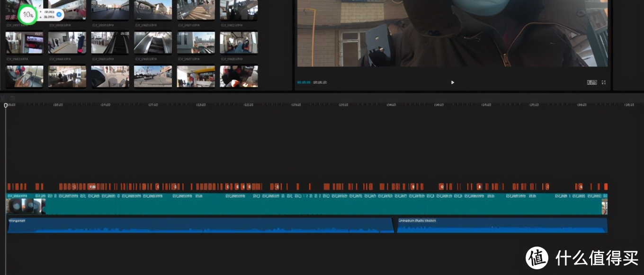Viewport: 644px width, 275px height.
Task: Click the last clip thumbnail at track end
Action: 604,207
